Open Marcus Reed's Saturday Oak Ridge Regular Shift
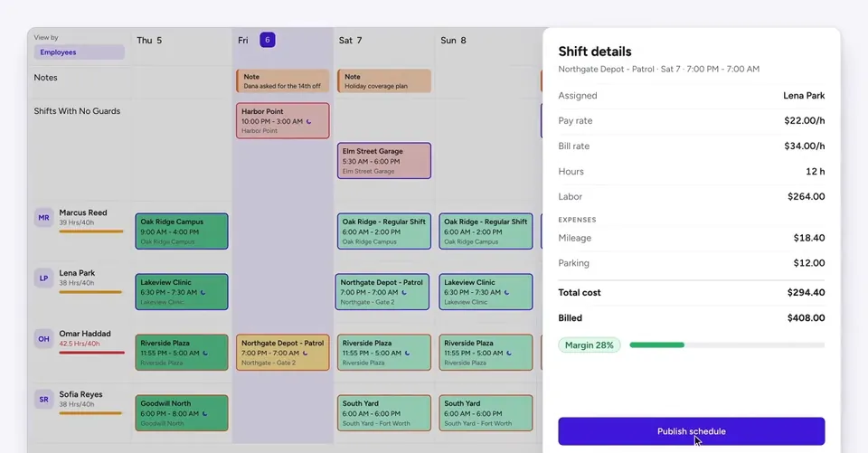 [384, 231]
